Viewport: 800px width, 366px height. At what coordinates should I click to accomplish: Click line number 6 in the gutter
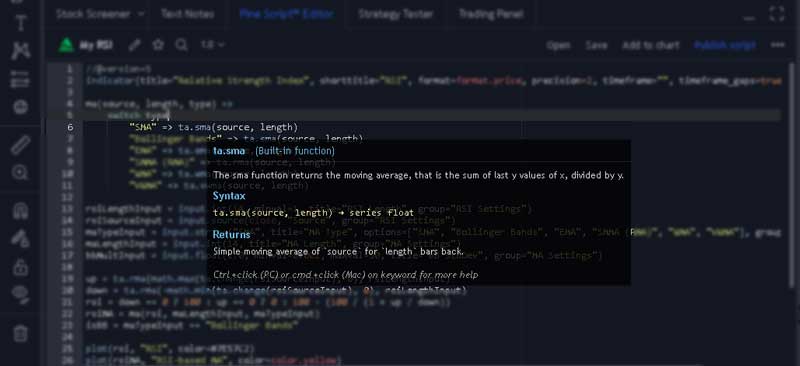(70, 127)
